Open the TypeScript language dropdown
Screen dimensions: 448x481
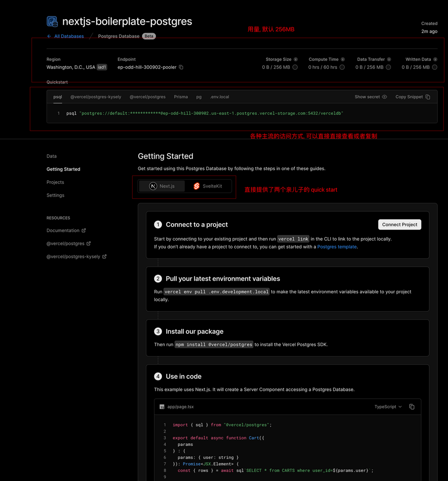click(x=388, y=407)
